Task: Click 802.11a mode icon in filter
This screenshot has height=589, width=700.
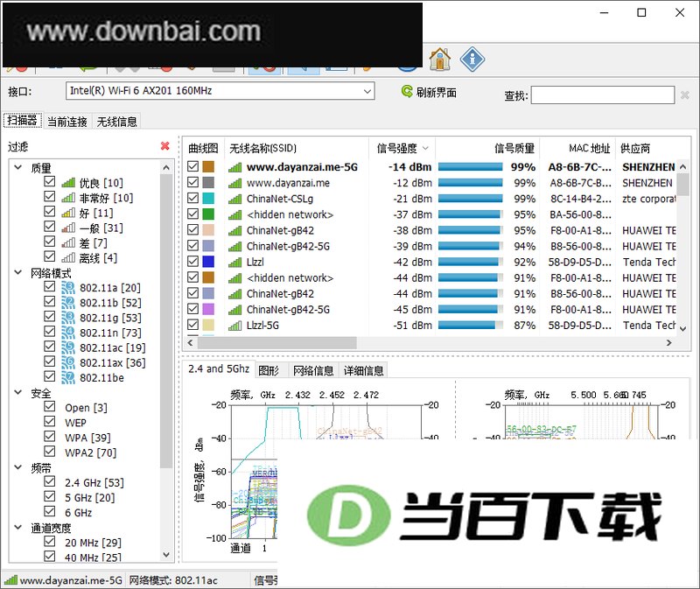Action: click(x=68, y=288)
